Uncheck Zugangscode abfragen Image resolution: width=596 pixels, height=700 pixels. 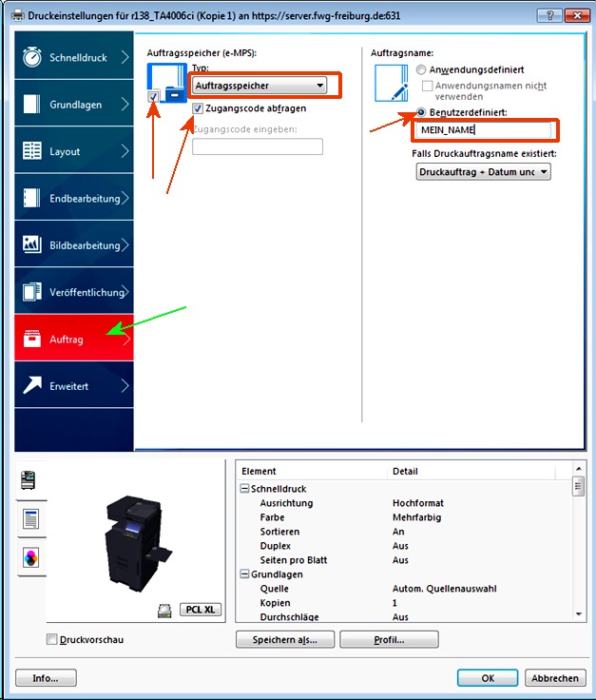click(x=198, y=108)
